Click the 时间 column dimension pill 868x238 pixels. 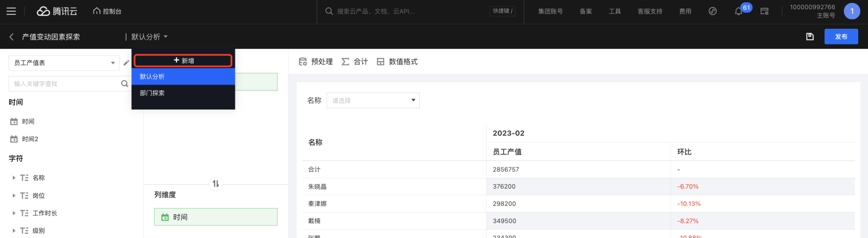pos(216,217)
